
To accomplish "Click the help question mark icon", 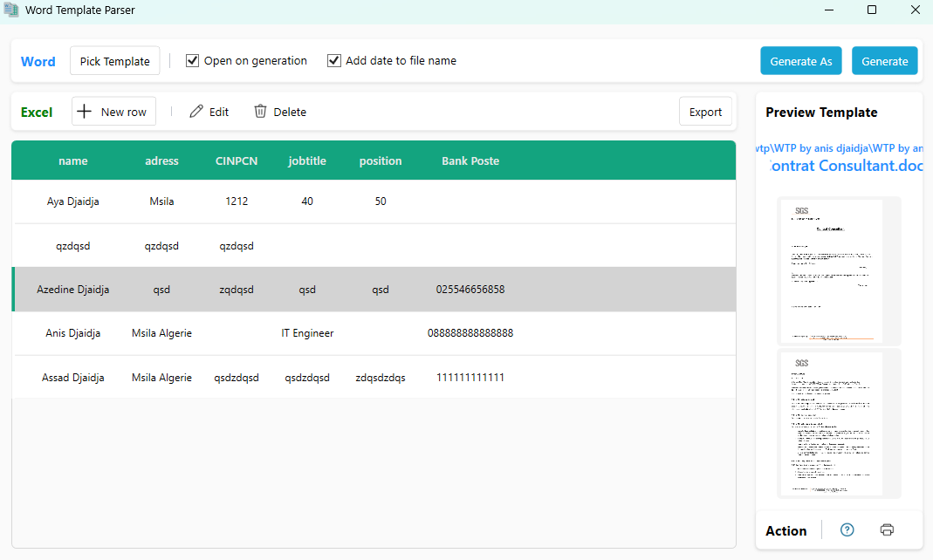I will 847,530.
